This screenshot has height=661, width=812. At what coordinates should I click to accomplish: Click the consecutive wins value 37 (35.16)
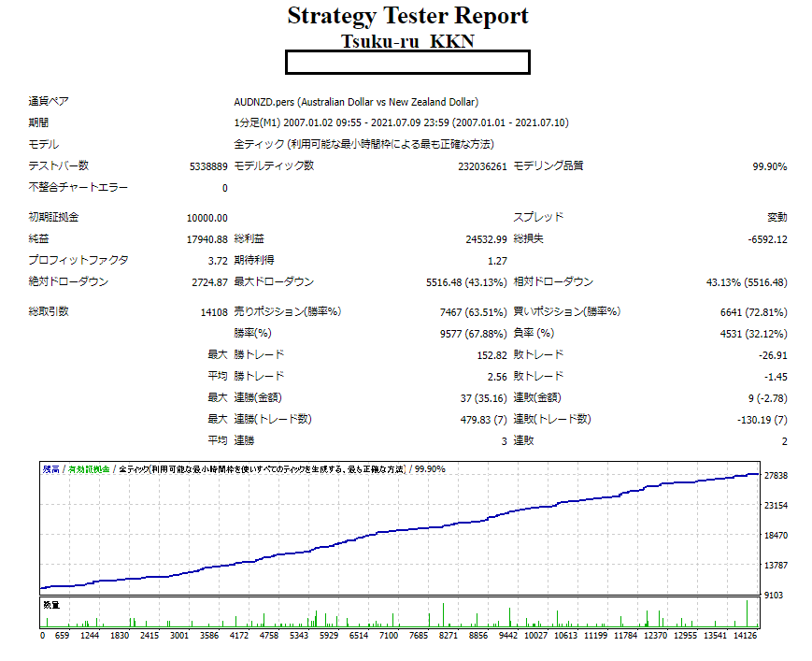[x=484, y=398]
